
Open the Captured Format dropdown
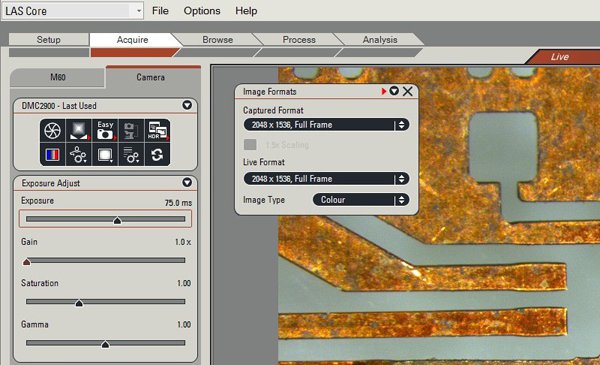point(326,125)
